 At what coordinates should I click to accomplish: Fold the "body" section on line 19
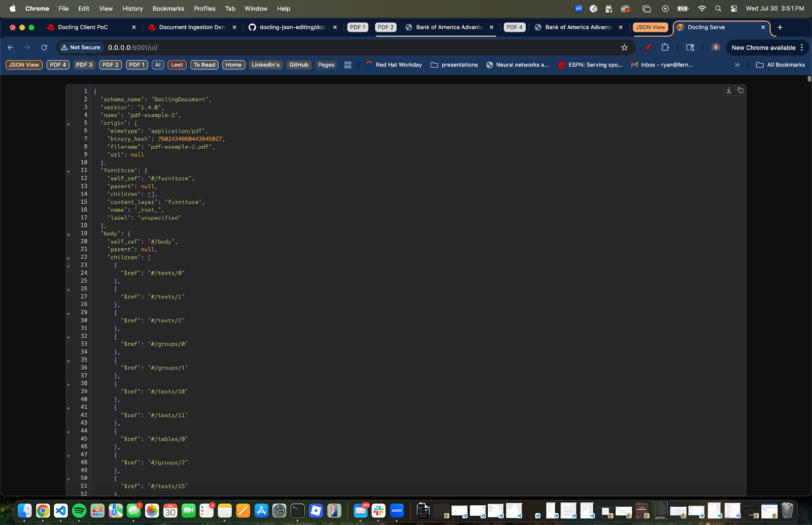(x=69, y=234)
